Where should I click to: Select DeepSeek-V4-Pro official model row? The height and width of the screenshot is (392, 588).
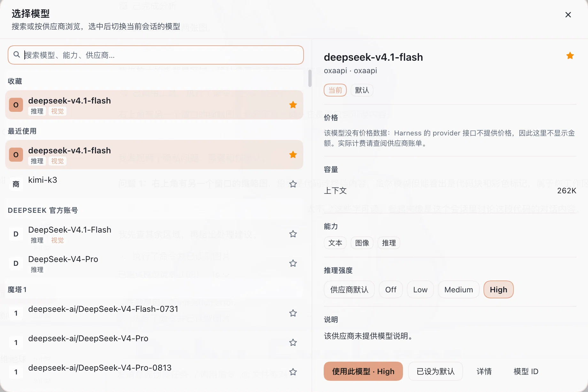point(154,263)
